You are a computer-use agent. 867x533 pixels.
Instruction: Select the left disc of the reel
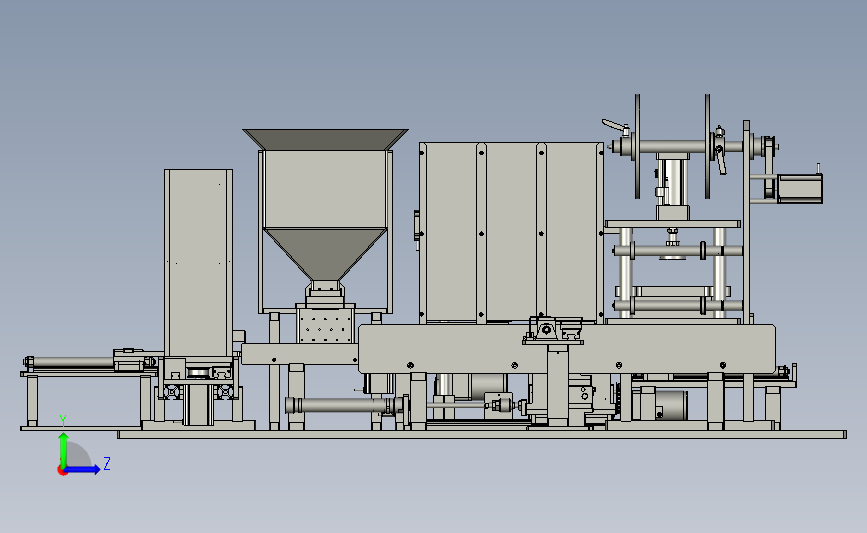pos(638,146)
